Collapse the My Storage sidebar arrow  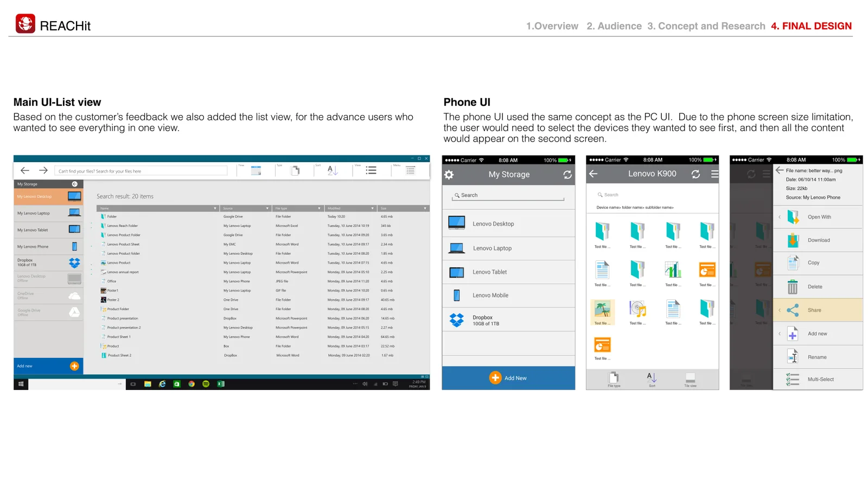(x=75, y=184)
